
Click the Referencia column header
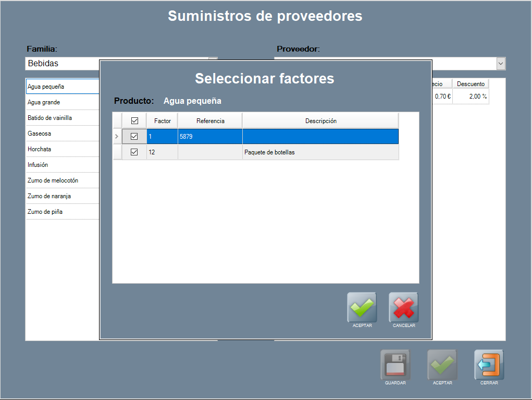[x=210, y=121]
